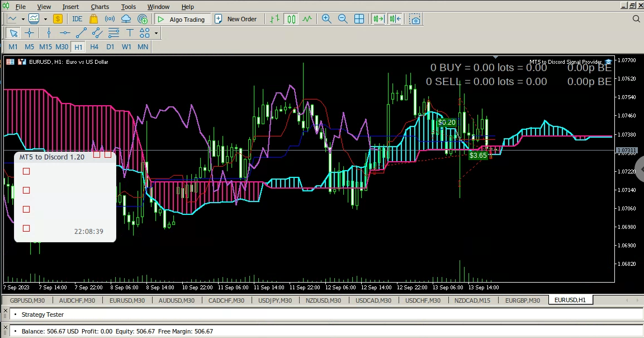Screen dimensions: 644x338
Task: Switch to the EURGBP,M30 chart tab
Action: click(x=523, y=300)
